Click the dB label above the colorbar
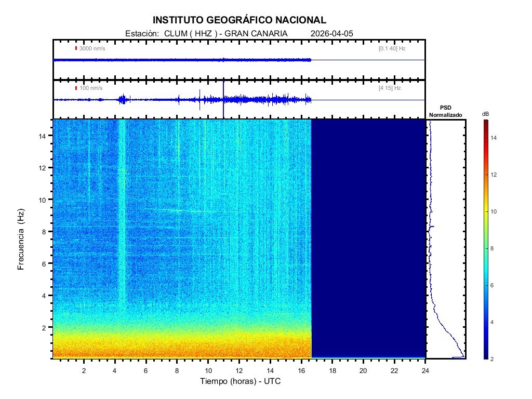This screenshot has height=399, width=532. tap(485, 113)
